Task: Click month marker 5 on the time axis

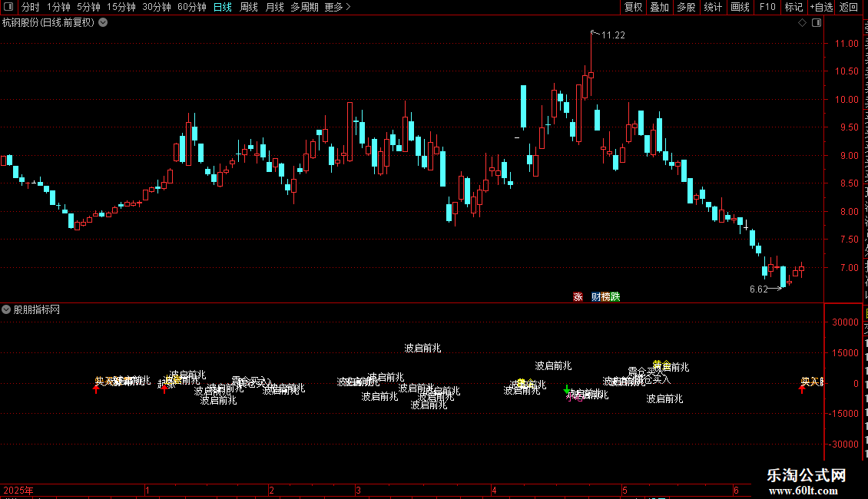Action: coord(624,490)
